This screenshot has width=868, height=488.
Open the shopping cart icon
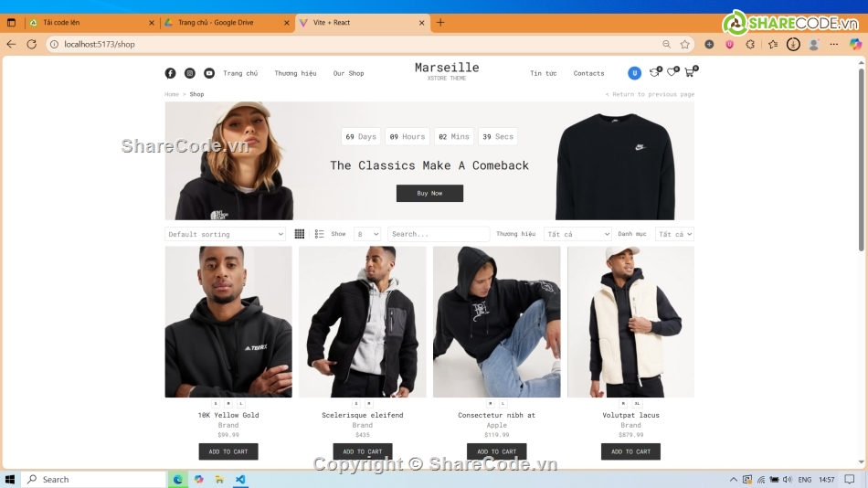[691, 72]
